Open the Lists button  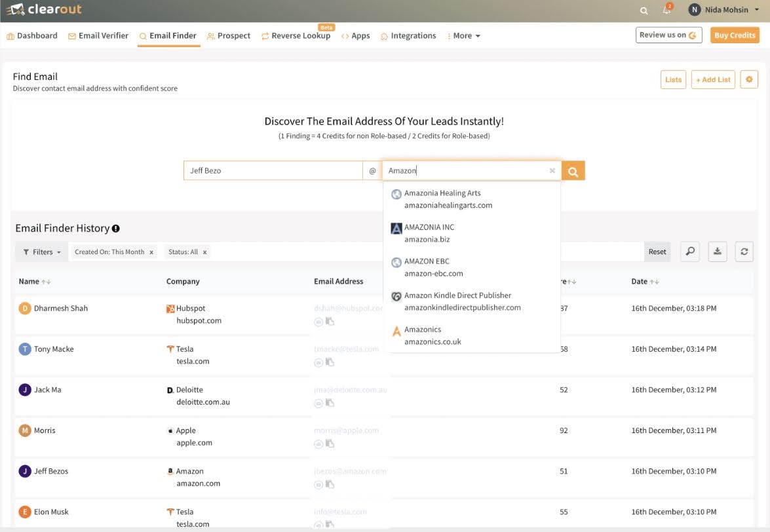point(673,79)
